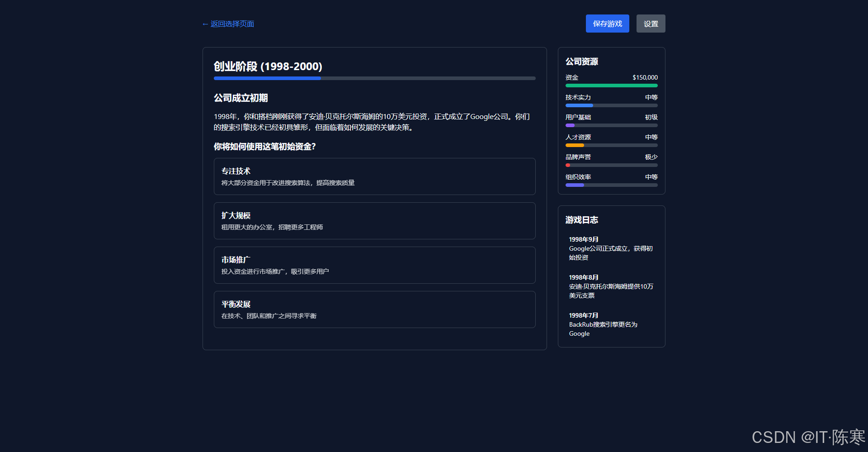Click the 1998年 story paragraph about Google
Screen dimensions: 868x452
tap(372, 122)
